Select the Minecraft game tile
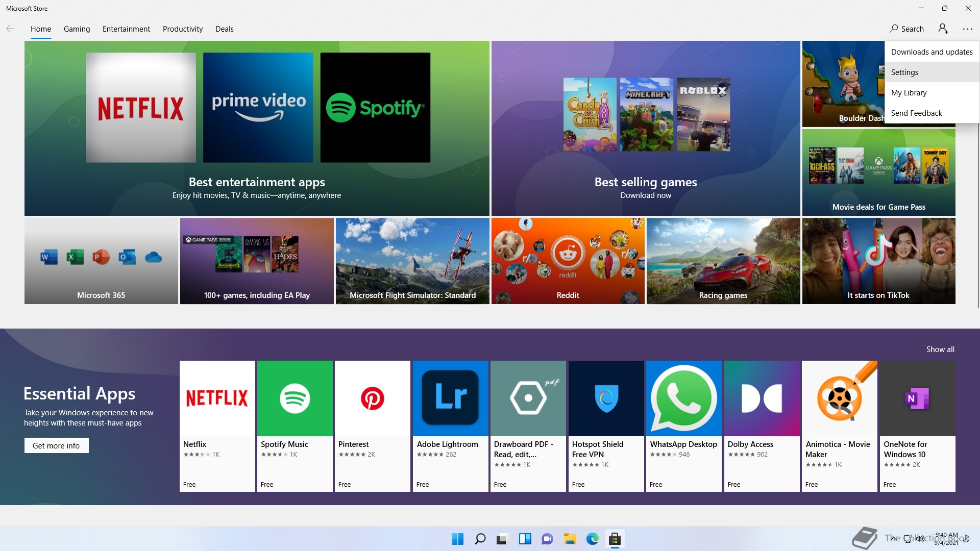Image resolution: width=980 pixels, height=551 pixels. tap(647, 114)
